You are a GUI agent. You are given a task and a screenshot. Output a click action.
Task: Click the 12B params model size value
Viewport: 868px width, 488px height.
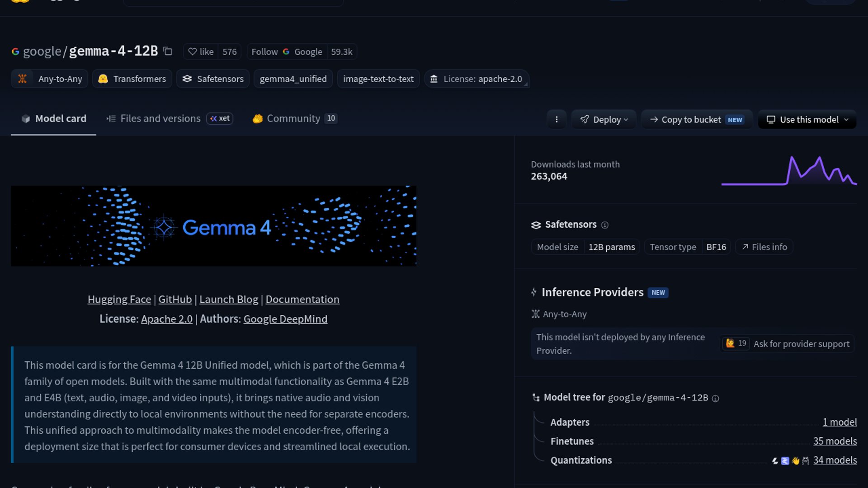pyautogui.click(x=612, y=247)
